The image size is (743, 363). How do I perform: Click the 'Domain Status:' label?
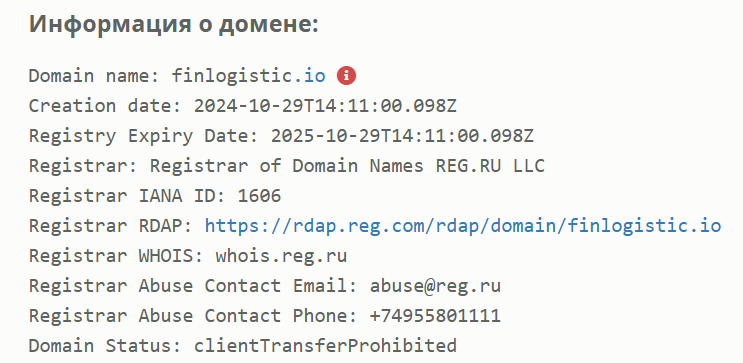tap(106, 346)
